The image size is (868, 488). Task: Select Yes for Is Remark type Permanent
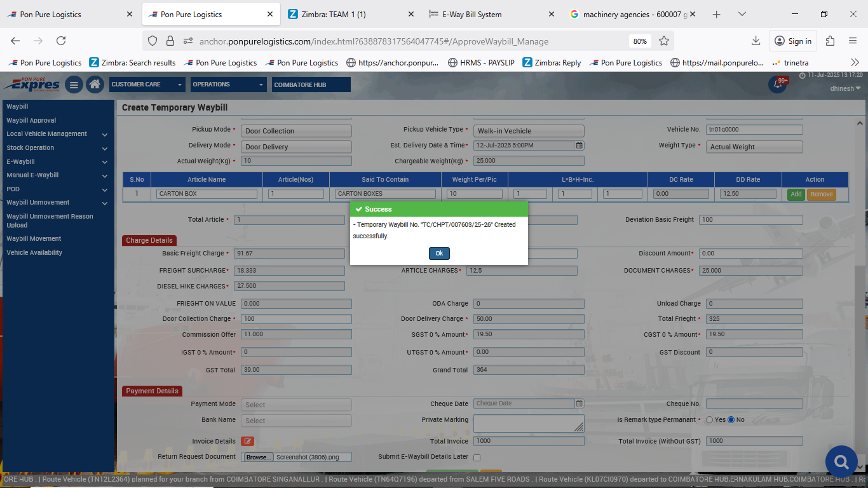click(709, 420)
